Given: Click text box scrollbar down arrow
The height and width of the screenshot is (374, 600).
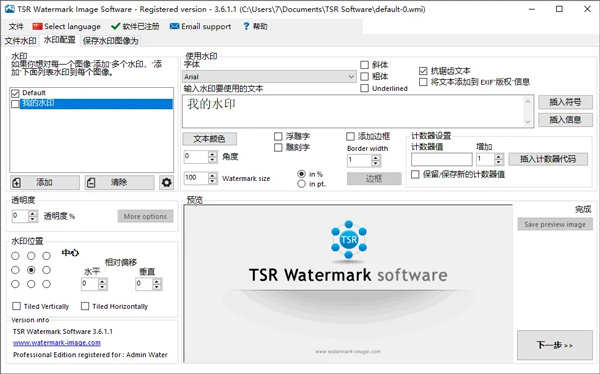Looking at the screenshot, I should (x=528, y=122).
